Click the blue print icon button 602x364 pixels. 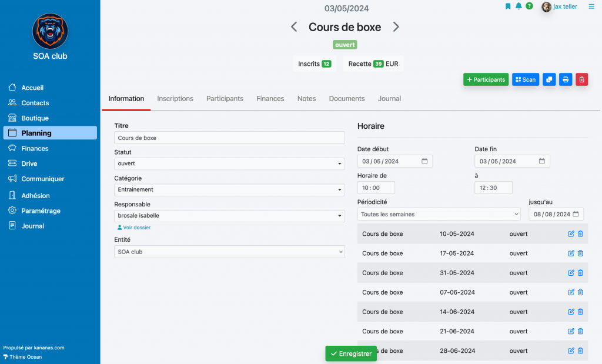[566, 79]
